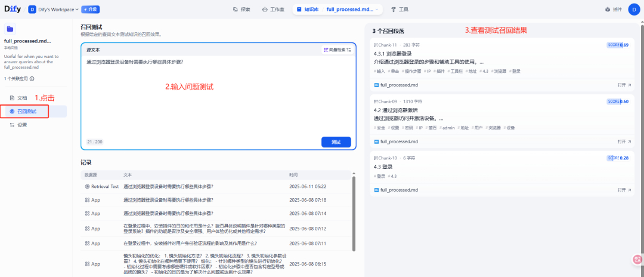The image size is (644, 277).
Task: Click the Chunk-11 SCORE 0.69 badge
Action: [618, 45]
